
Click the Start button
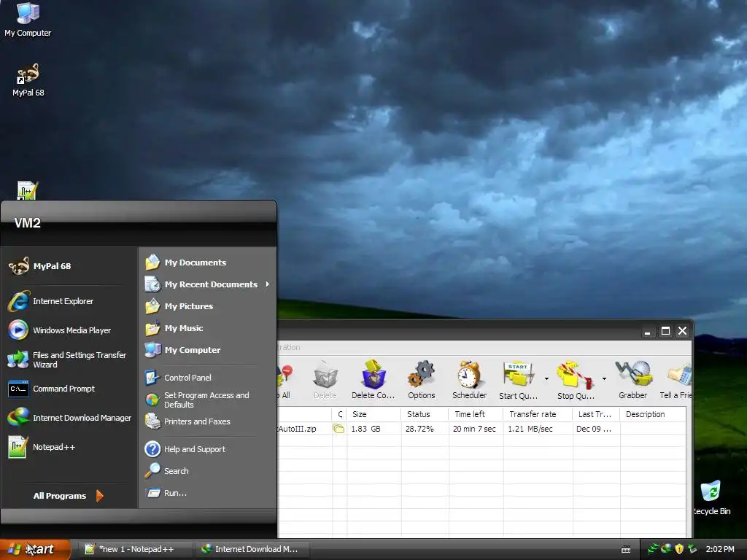[35, 549]
